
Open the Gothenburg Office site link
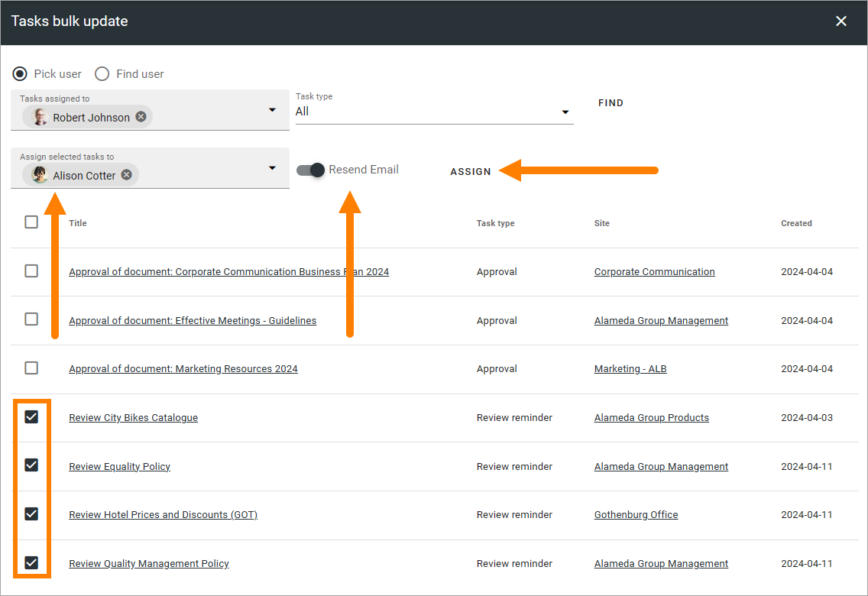click(x=636, y=515)
